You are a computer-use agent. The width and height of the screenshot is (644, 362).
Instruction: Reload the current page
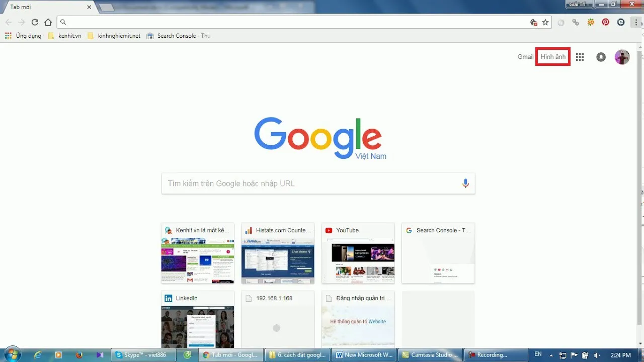(35, 22)
